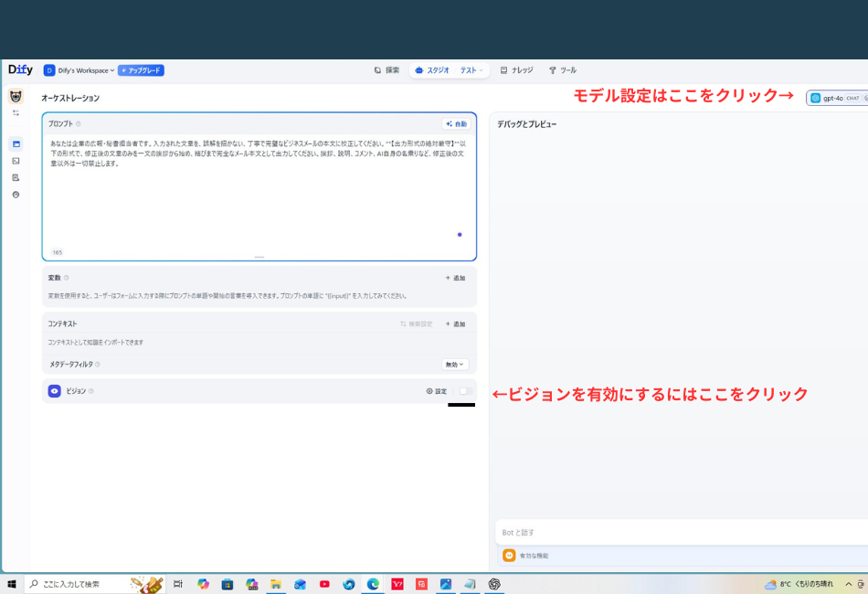Switch to the ナレッジ navigation item
Image resolution: width=868 pixels, height=594 pixels.
coord(519,69)
